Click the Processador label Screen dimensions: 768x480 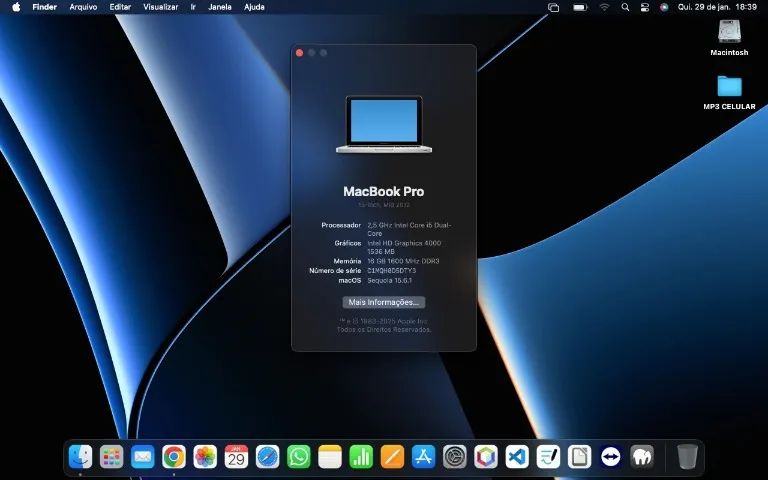point(341,225)
